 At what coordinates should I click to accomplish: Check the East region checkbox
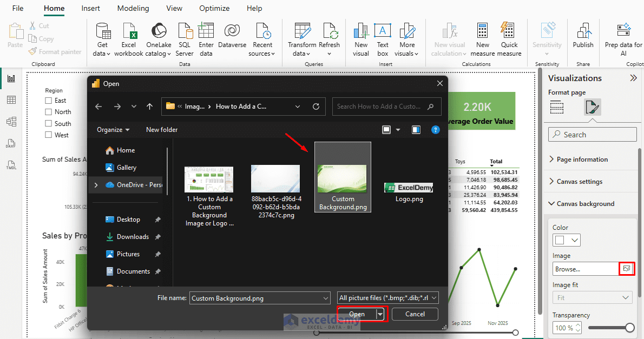coord(49,101)
